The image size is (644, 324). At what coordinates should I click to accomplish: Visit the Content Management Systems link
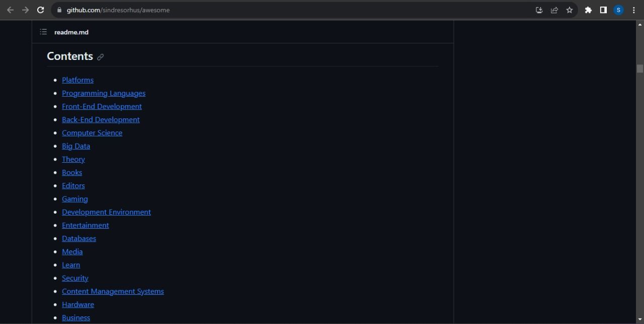113,291
